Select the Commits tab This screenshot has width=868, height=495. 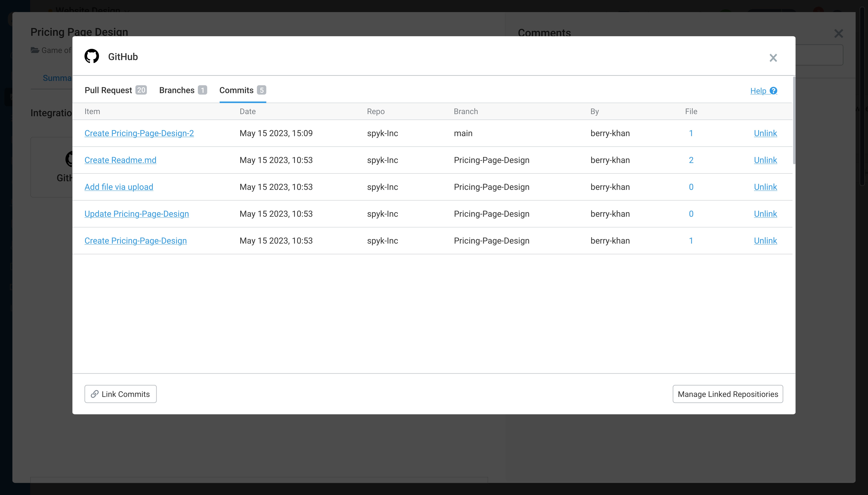click(x=243, y=90)
